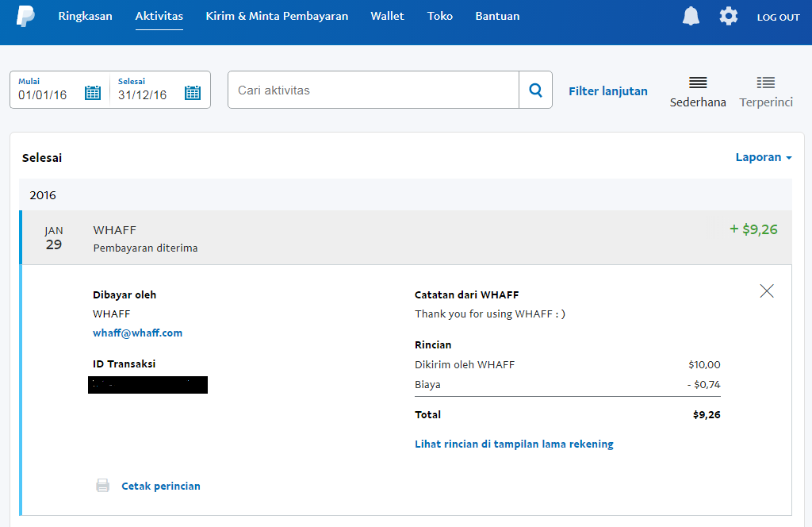The height and width of the screenshot is (527, 812).
Task: Click the Thank you for using WHAFF note
Action: tap(490, 314)
